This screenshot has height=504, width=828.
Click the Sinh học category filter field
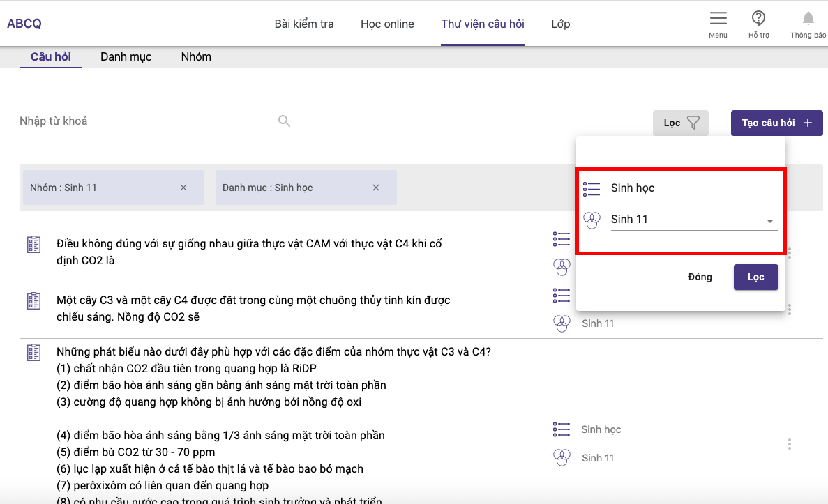694,188
